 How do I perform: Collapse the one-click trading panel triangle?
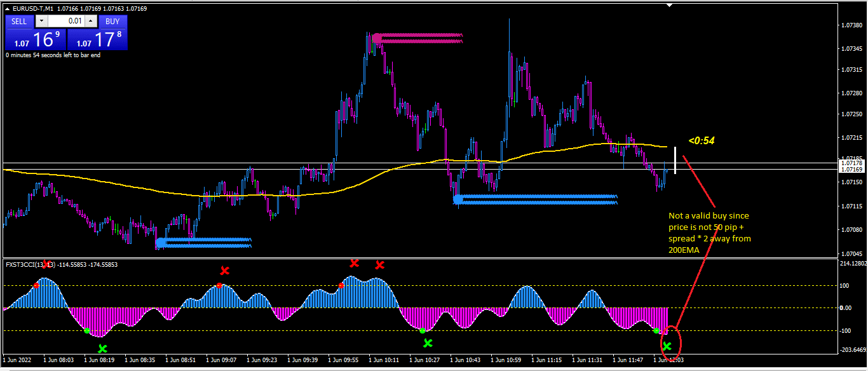(7, 9)
